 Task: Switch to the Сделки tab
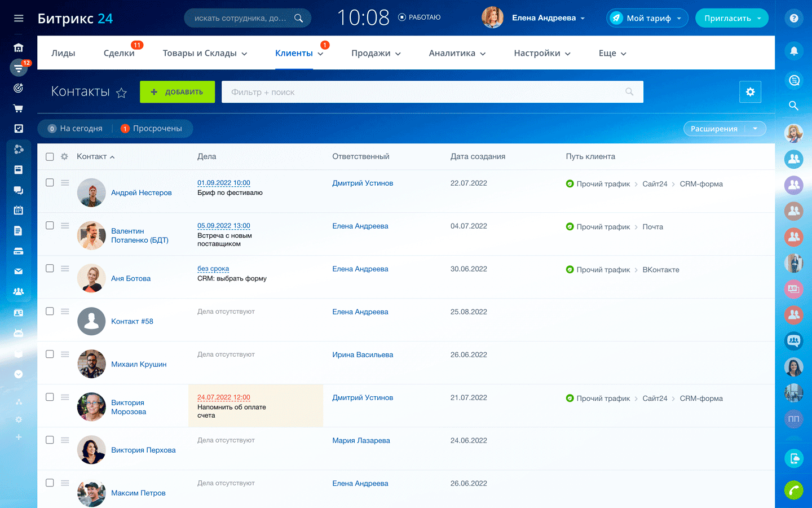[119, 53]
